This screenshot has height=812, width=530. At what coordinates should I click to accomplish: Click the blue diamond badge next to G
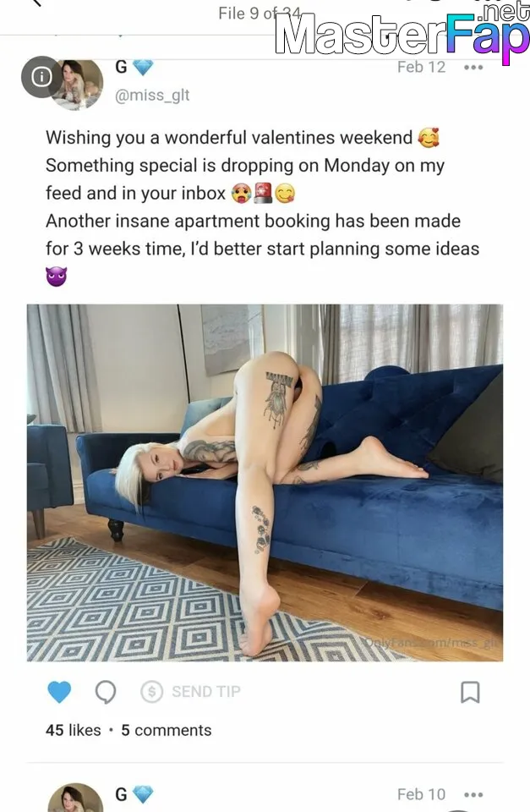pyautogui.click(x=143, y=68)
